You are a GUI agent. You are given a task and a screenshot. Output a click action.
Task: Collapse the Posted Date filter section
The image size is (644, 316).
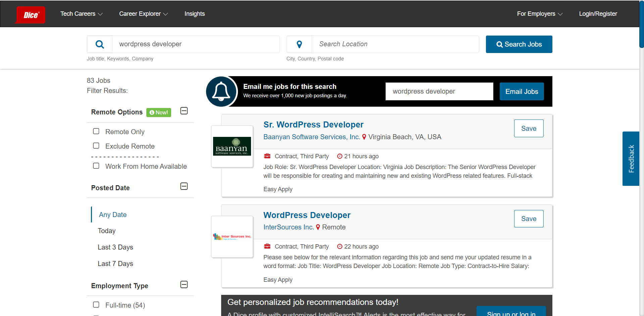click(184, 187)
